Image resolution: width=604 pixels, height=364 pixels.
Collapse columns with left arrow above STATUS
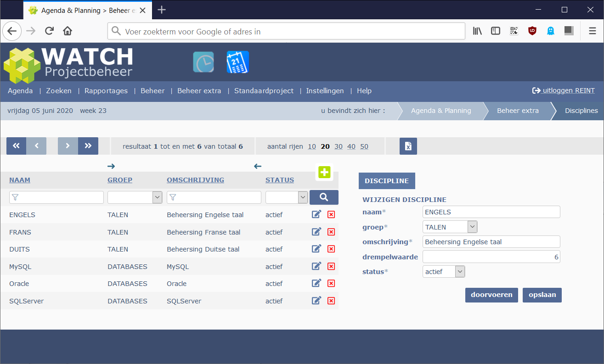[x=258, y=166]
